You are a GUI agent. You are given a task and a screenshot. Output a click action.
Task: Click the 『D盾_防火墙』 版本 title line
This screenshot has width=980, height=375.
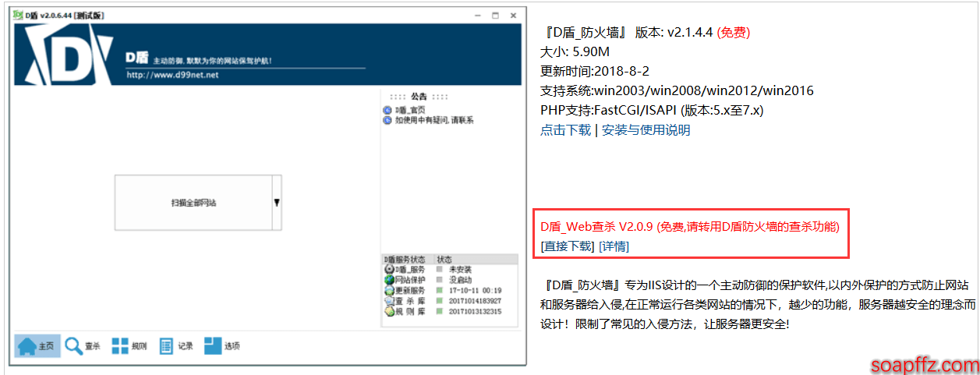coord(646,32)
